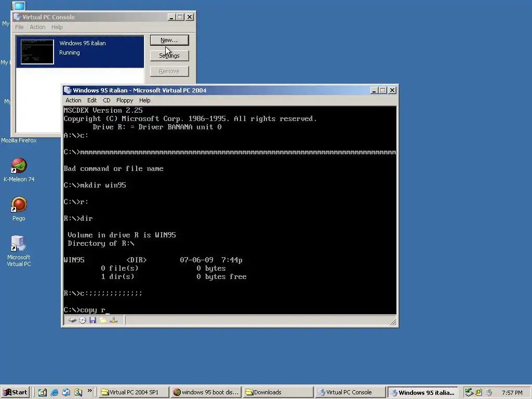
Task: Open the Help menu in Virtual PC Console
Action: (57, 27)
